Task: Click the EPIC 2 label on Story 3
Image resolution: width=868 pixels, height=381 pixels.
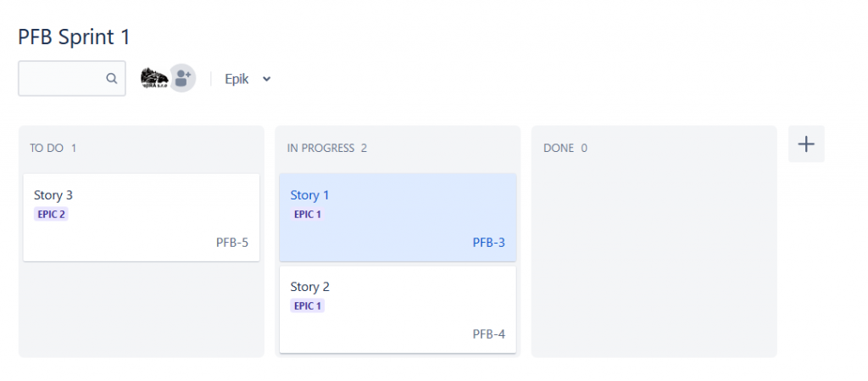Action: click(51, 215)
